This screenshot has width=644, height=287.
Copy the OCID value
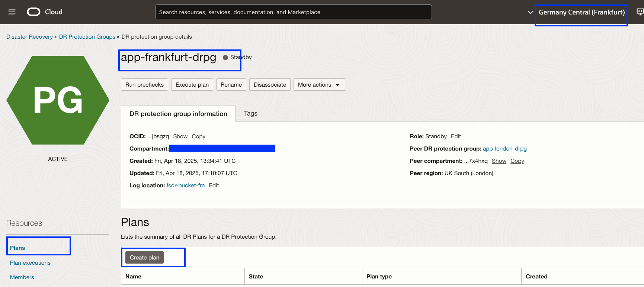pyautogui.click(x=198, y=136)
